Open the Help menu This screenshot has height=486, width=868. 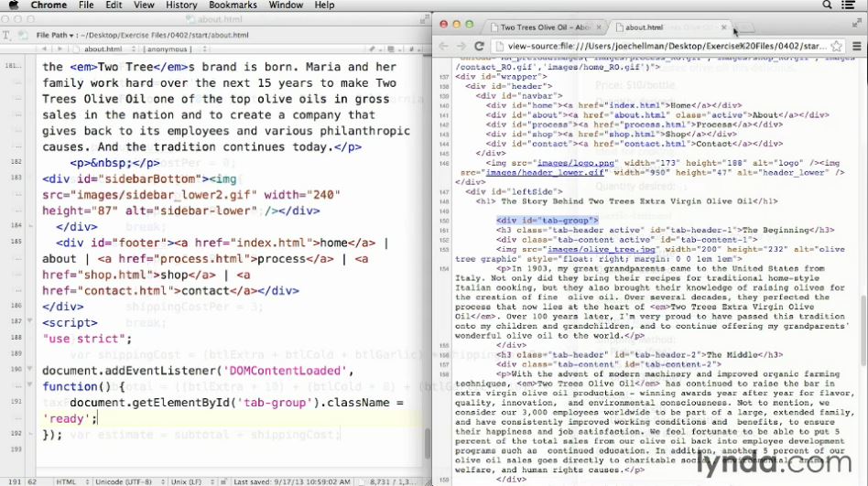point(324,5)
